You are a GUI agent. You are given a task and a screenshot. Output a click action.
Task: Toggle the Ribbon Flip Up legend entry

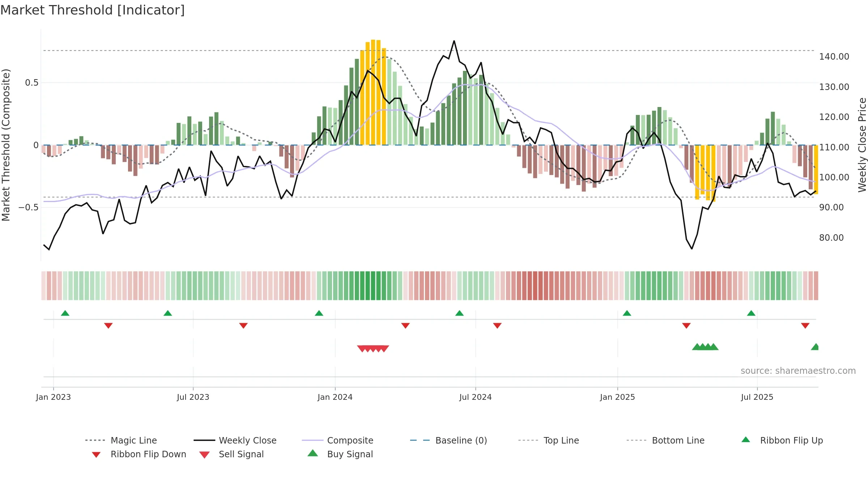pyautogui.click(x=782, y=440)
